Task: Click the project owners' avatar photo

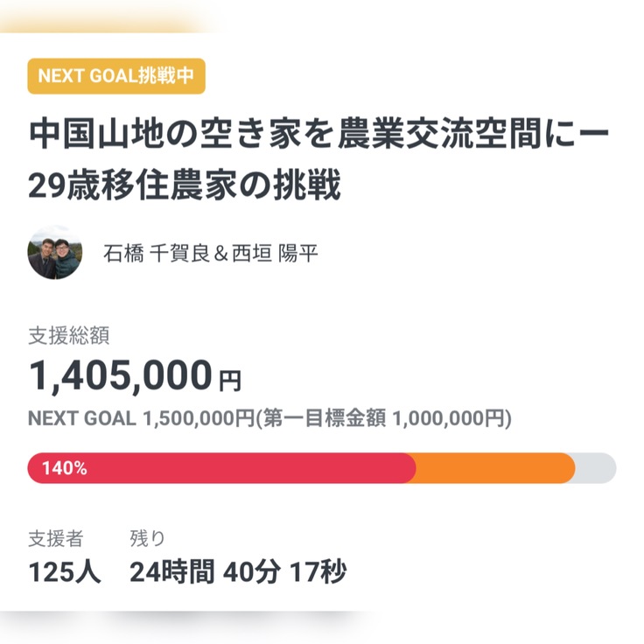Action: coord(55,254)
